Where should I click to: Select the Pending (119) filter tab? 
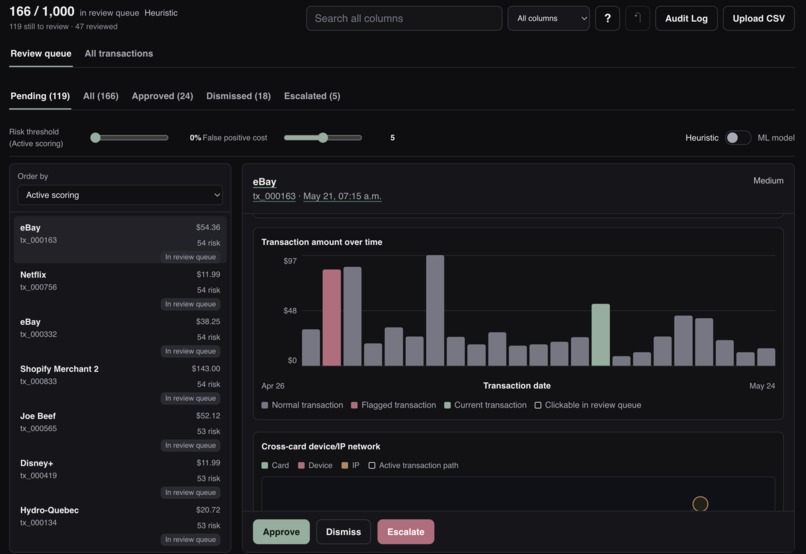click(40, 96)
